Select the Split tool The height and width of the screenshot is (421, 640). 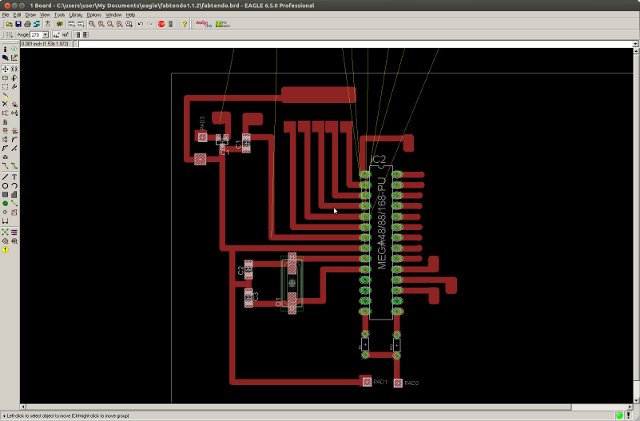click(5, 149)
